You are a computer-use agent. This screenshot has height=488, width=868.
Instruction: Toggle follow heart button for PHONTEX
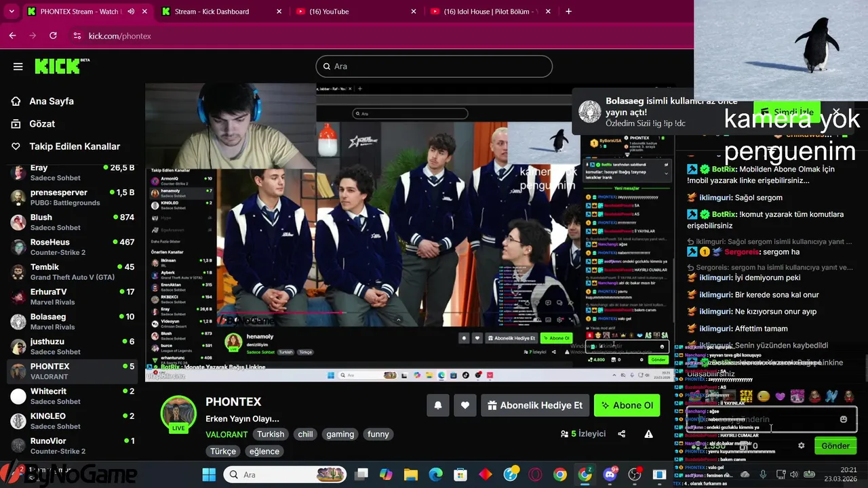(x=465, y=405)
